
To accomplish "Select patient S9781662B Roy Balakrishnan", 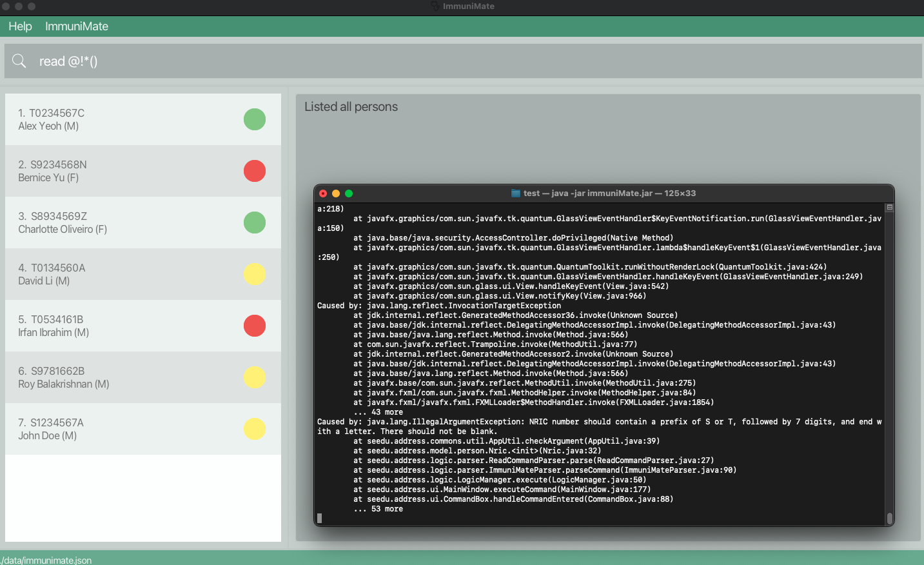I will [x=143, y=377].
